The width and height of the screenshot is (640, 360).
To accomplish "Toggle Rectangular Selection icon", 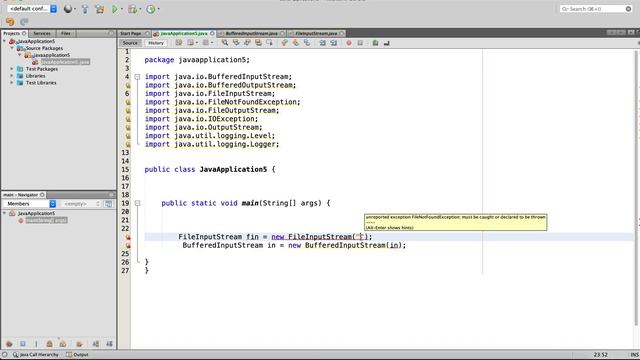I will click(269, 43).
